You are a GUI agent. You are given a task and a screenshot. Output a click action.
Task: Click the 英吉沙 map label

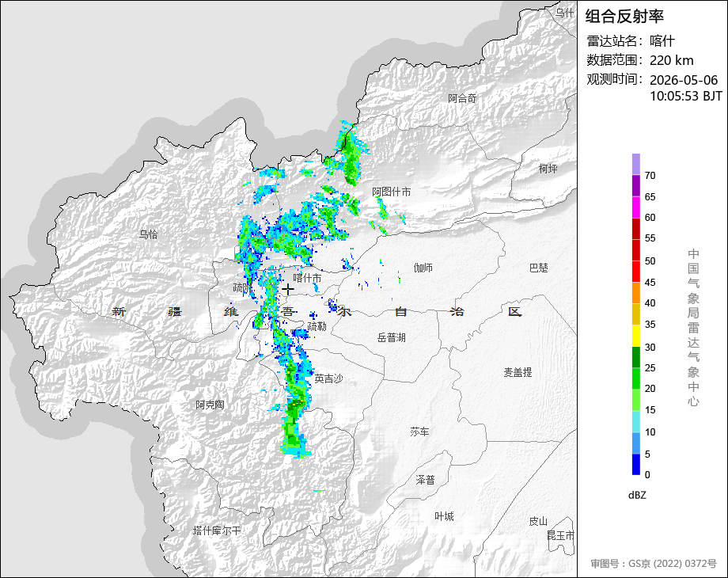[328, 378]
